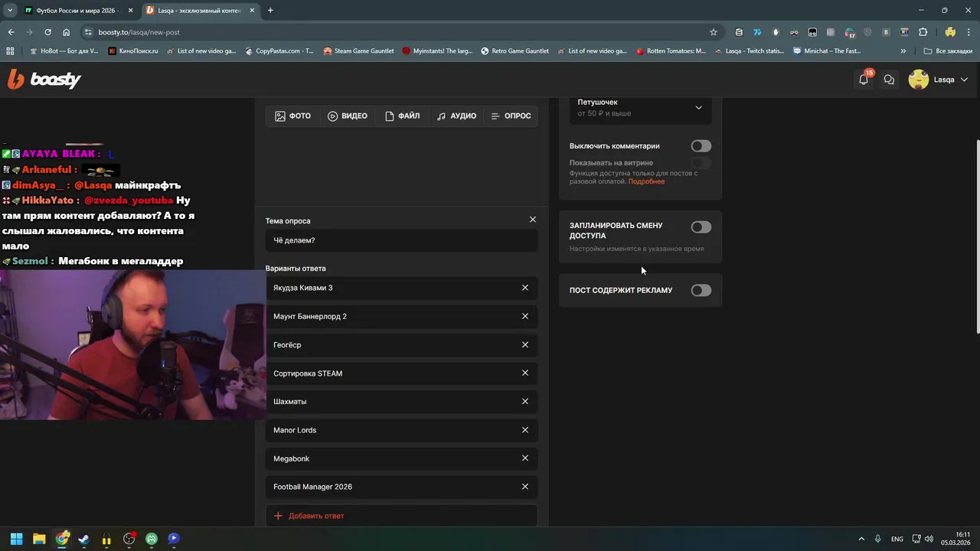980x551 pixels.
Task: Remove the Шахматы answer
Action: tap(525, 401)
